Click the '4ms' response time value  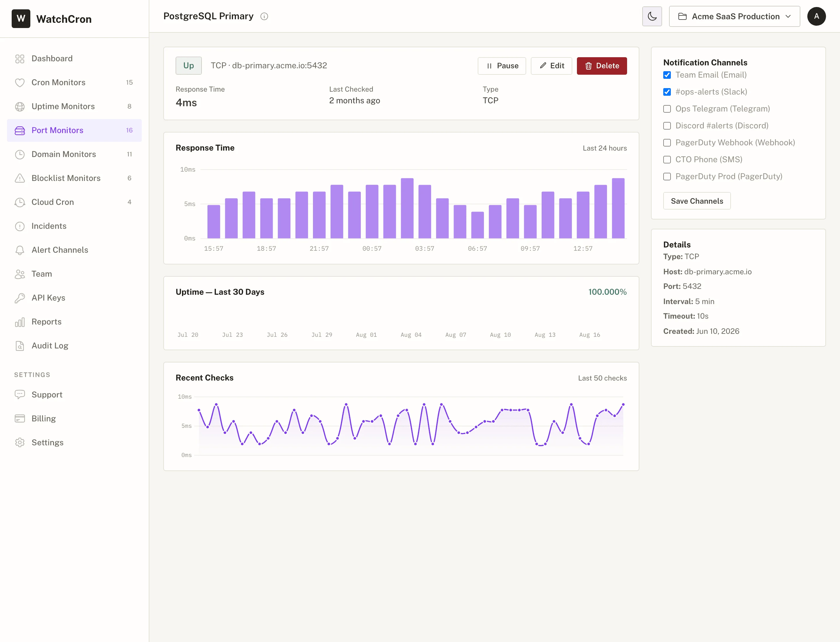click(x=186, y=102)
